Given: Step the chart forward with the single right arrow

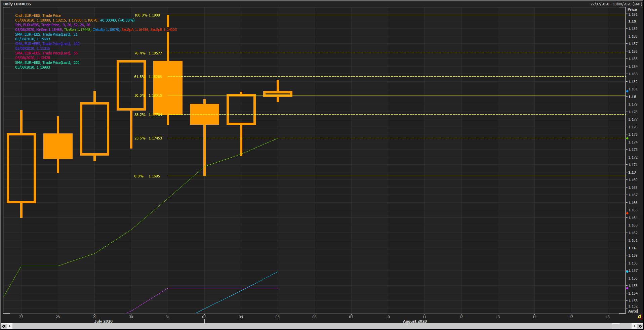Looking at the screenshot, I should (635, 326).
